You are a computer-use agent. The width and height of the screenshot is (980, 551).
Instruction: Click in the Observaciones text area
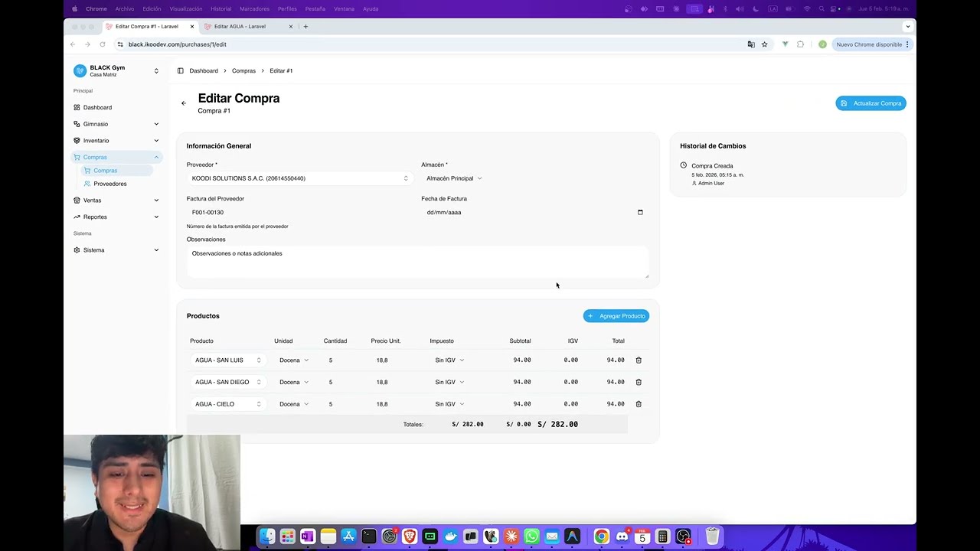(x=417, y=262)
